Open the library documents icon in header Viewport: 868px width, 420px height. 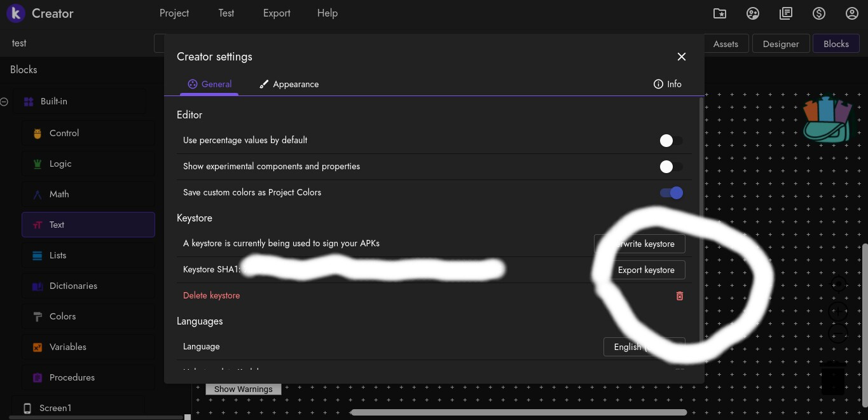tap(786, 13)
